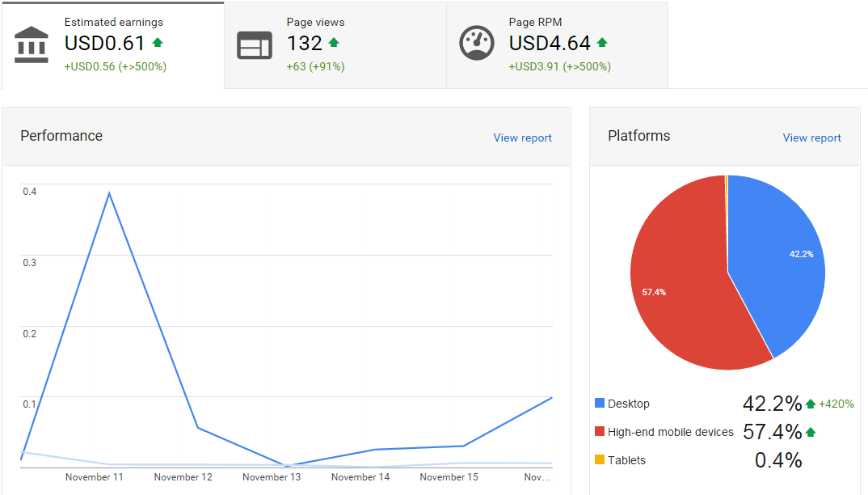Click the blue Desktop legend swatch
The height and width of the screenshot is (495, 868).
tap(600, 403)
